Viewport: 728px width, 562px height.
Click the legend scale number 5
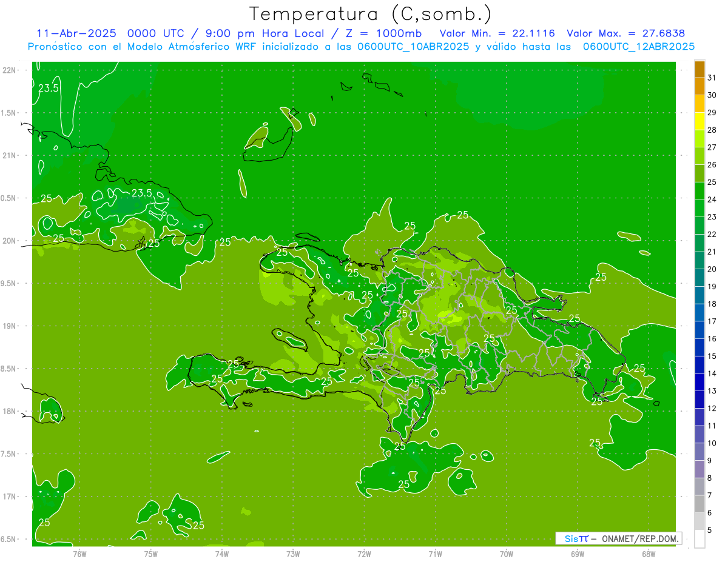click(710, 530)
